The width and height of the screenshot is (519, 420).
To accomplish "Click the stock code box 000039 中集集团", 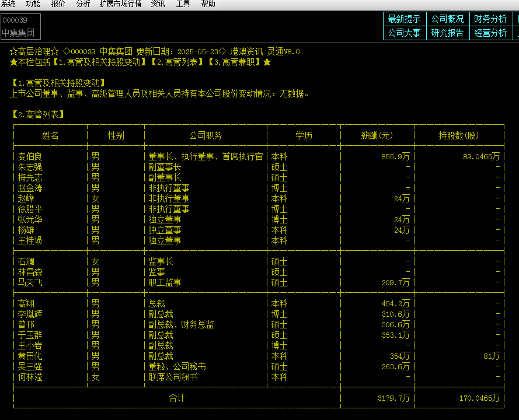I will 20,26.
